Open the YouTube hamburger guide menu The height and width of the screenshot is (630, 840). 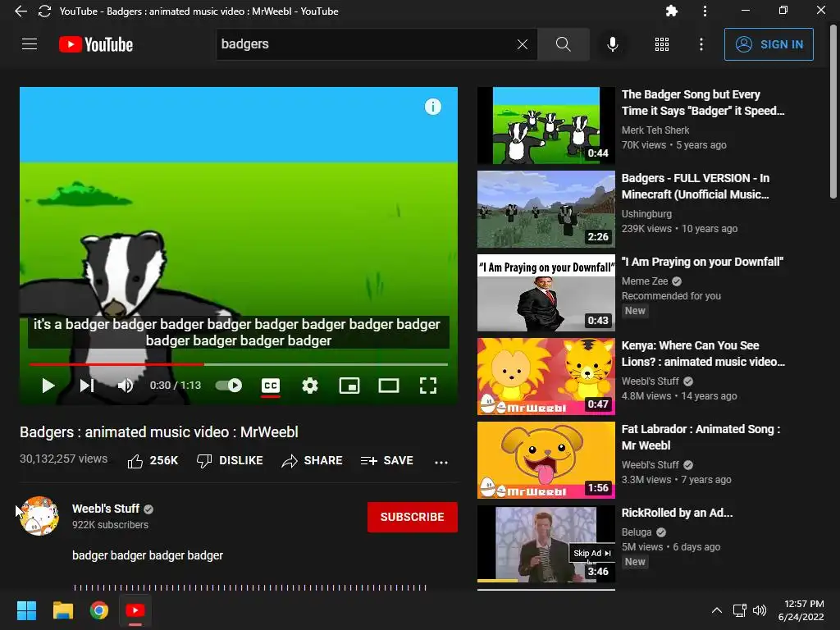click(30, 44)
